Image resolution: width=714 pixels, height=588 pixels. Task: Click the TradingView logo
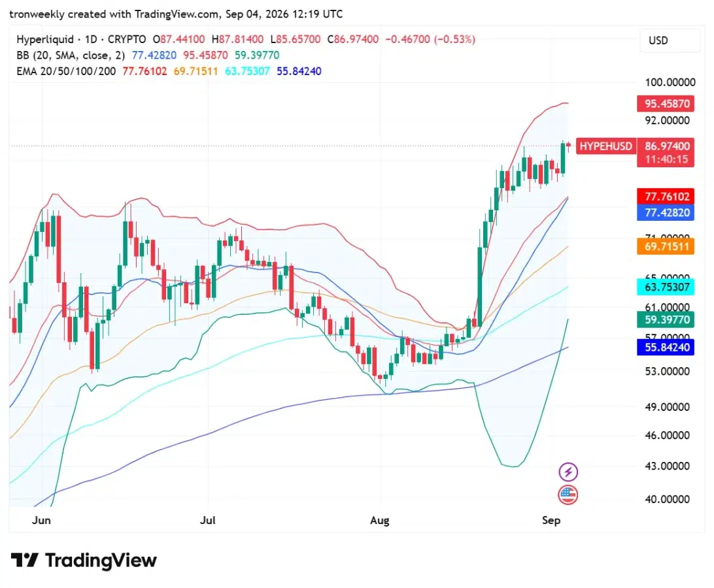(x=84, y=561)
